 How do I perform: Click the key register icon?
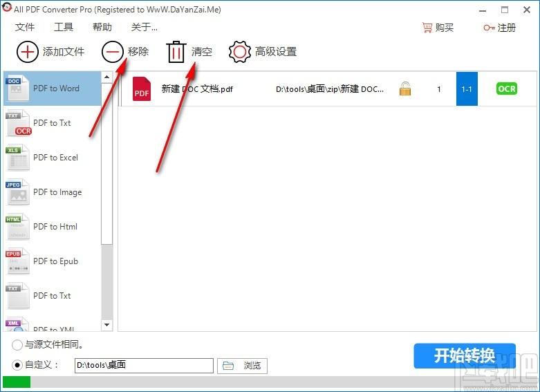[489, 28]
